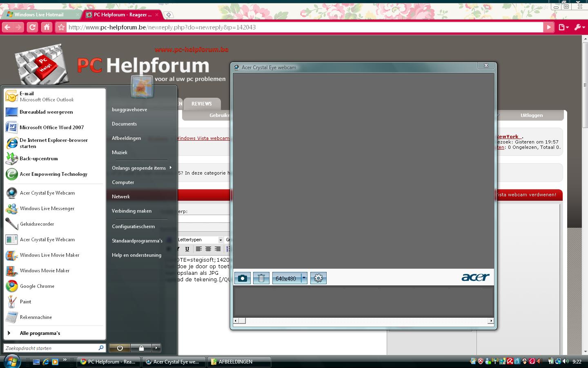Image resolution: width=588 pixels, height=368 pixels.
Task: Click the Windows Start orb
Action: (x=11, y=361)
